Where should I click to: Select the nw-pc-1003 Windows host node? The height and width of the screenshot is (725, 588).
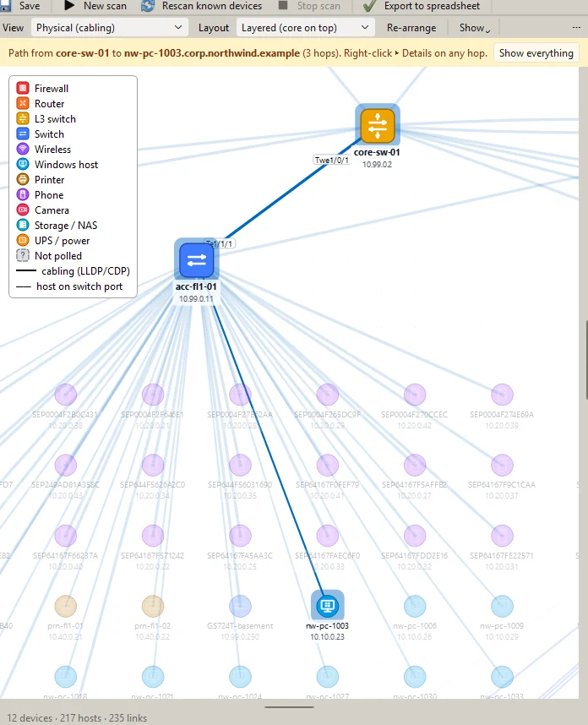[327, 606]
